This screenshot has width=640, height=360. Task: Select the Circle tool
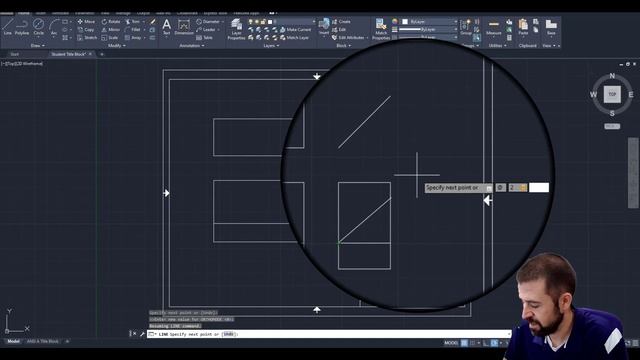tap(38, 27)
